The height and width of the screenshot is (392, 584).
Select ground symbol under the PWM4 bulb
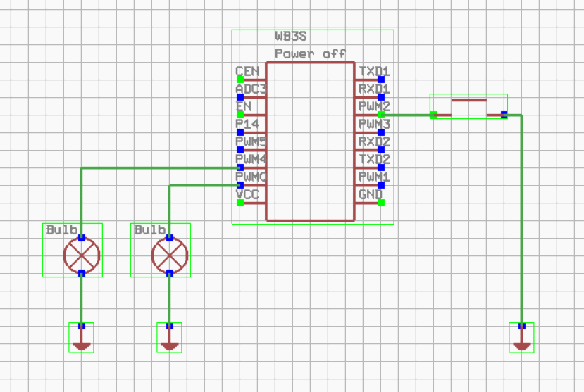click(82, 338)
